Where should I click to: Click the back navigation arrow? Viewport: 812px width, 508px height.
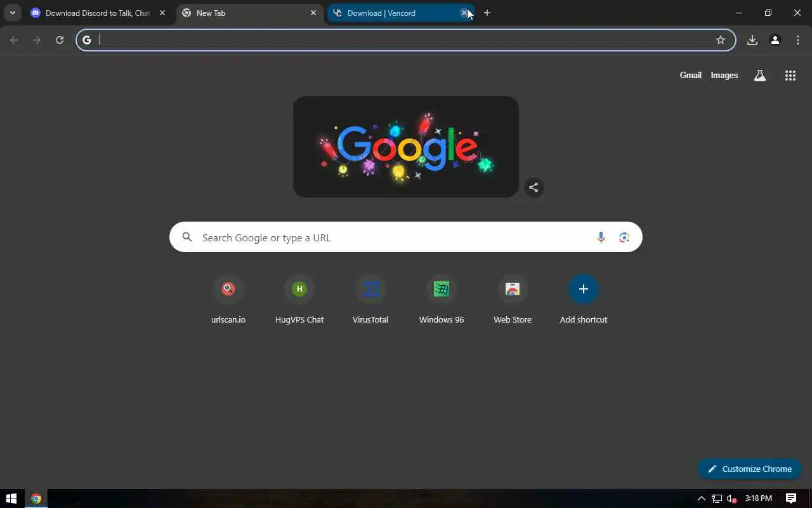pyautogui.click(x=14, y=40)
